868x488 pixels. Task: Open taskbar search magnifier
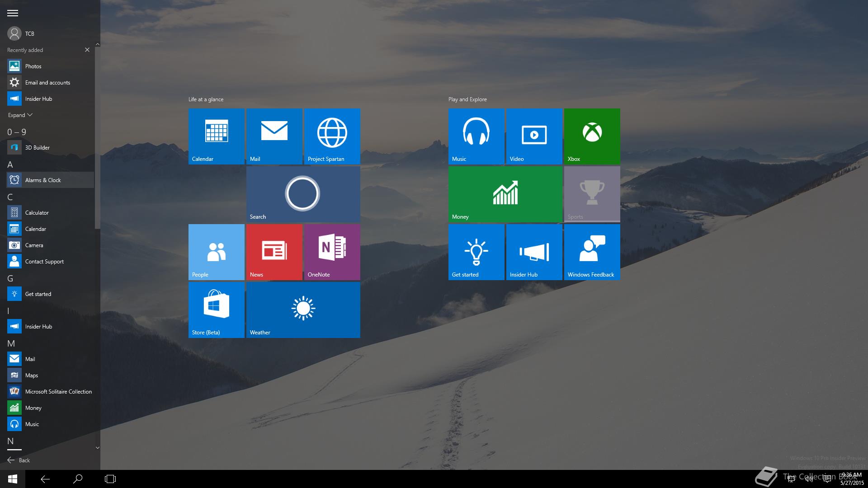[78, 479]
